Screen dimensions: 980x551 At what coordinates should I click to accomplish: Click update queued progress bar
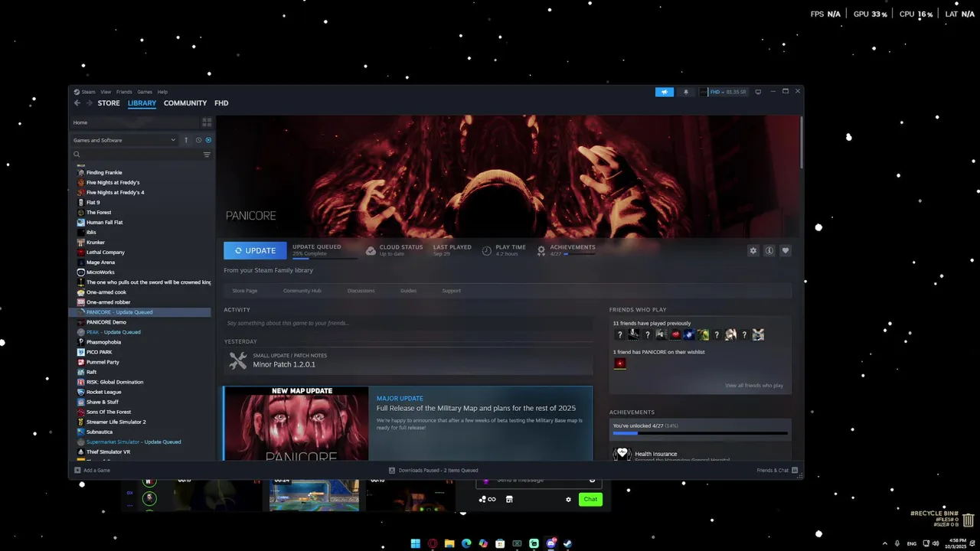pos(325,259)
